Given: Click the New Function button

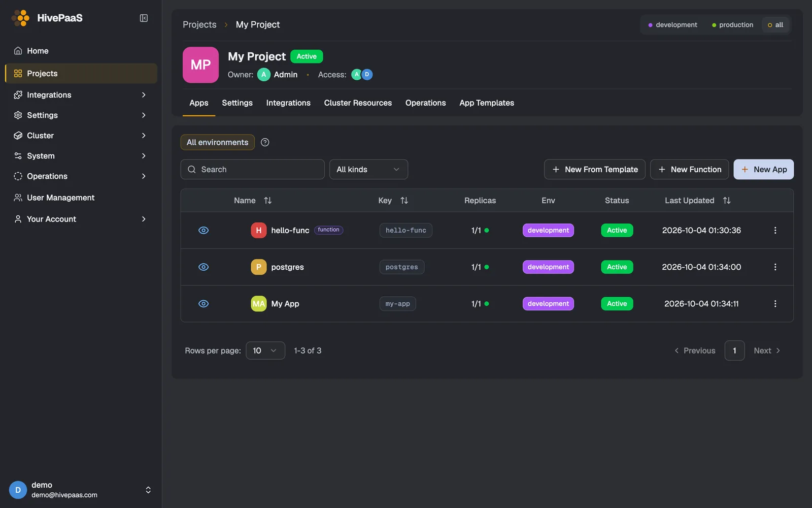Looking at the screenshot, I should 690,169.
